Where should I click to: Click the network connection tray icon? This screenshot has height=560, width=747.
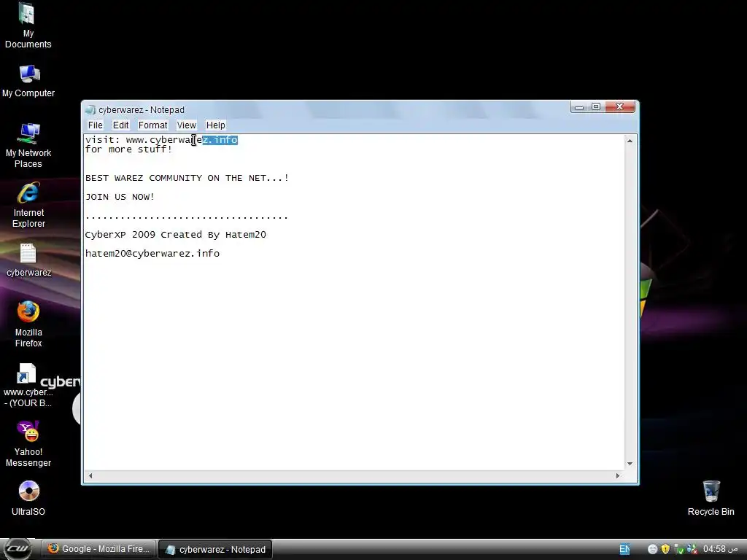point(692,549)
